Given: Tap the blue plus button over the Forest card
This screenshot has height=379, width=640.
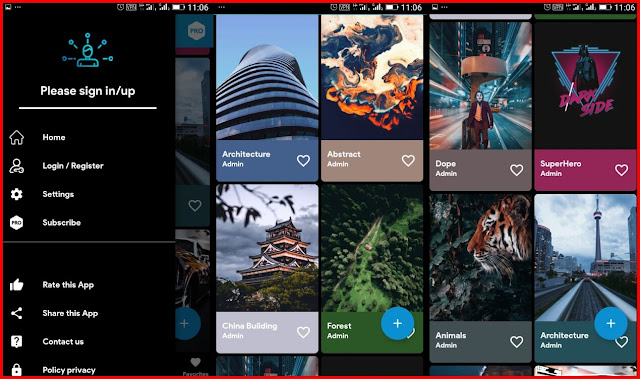Looking at the screenshot, I should (x=398, y=324).
